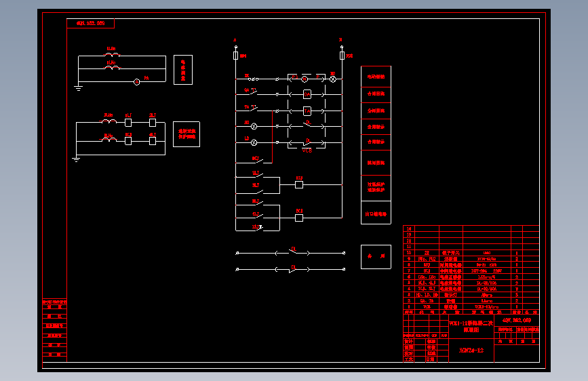Select the LD indicator lamp symbol
This screenshot has height=381, width=588.
[254, 142]
